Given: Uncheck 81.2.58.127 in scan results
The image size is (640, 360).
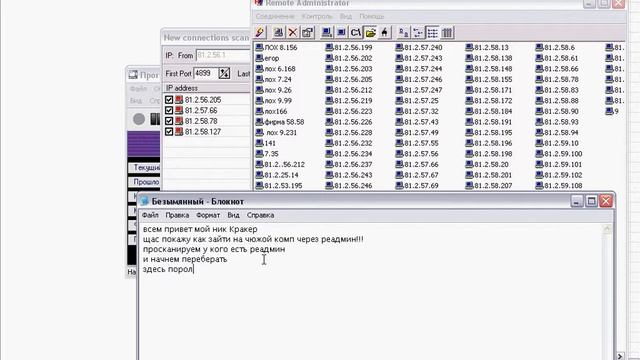Looking at the screenshot, I should click(169, 131).
